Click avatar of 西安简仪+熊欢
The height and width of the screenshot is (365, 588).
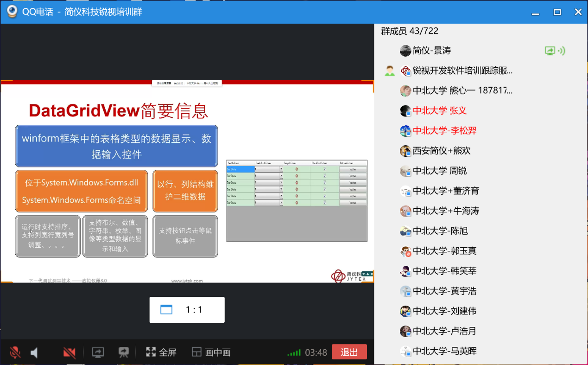point(405,151)
